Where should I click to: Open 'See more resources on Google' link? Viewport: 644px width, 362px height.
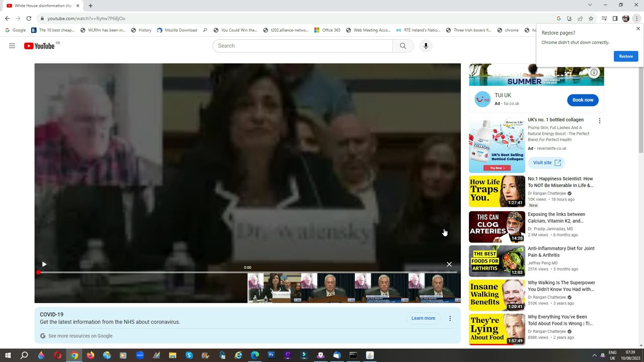[x=76, y=336]
